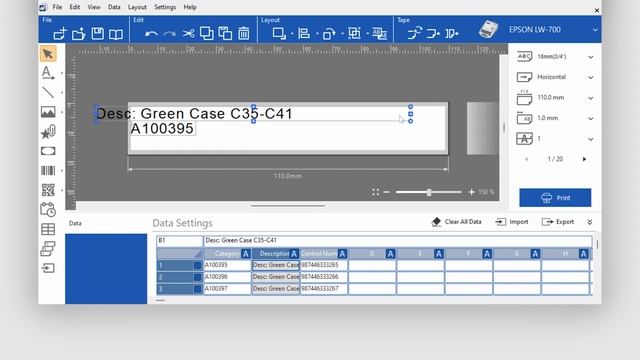Image resolution: width=640 pixels, height=360 pixels.
Task: Select the arrow pointer tool
Action: tap(48, 54)
